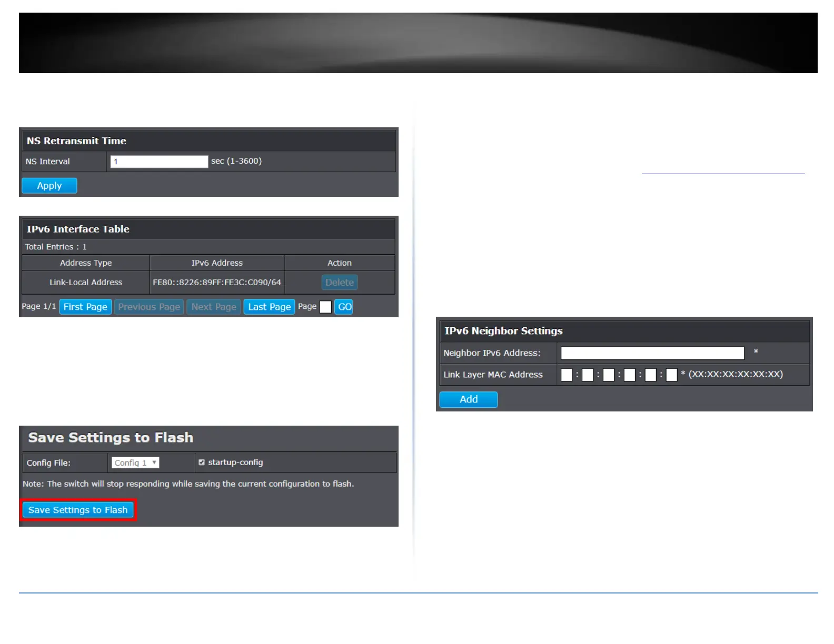The image size is (834, 644).
Task: Go to First Page of IPv6 table
Action: 85,307
